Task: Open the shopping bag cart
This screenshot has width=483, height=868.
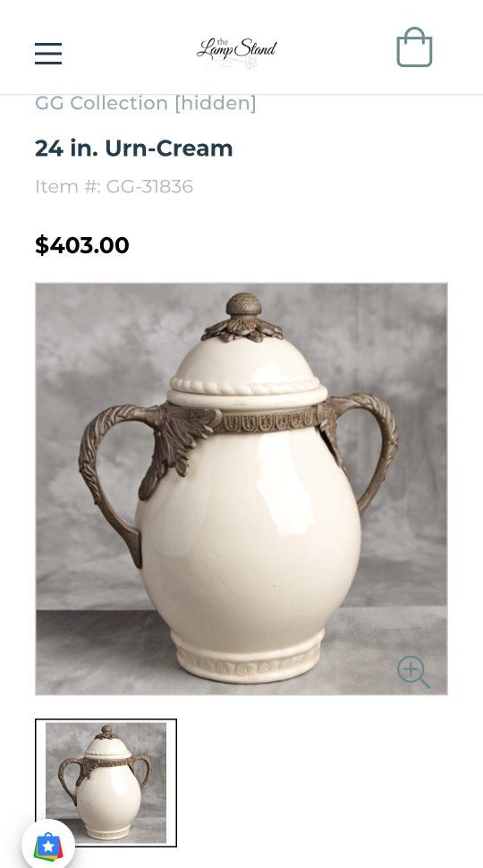Action: pos(414,47)
